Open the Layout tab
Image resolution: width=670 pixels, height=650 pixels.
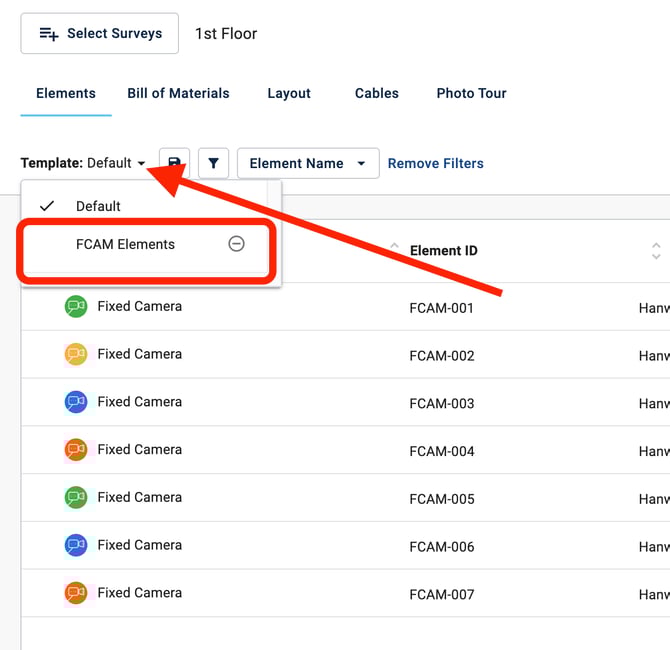pyautogui.click(x=289, y=93)
